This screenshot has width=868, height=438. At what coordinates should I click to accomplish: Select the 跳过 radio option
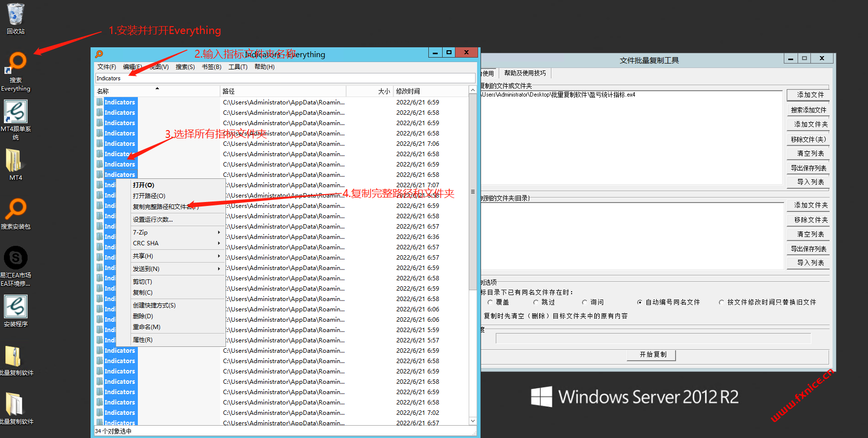click(x=536, y=303)
